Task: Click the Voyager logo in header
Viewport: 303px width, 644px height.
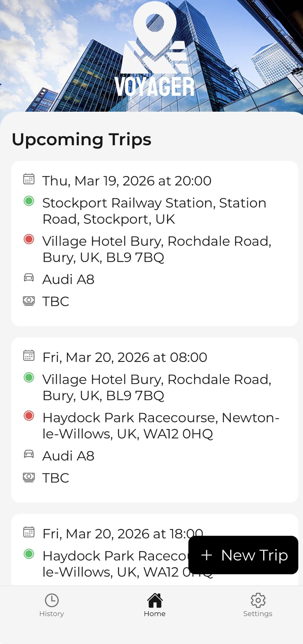Action: (155, 50)
